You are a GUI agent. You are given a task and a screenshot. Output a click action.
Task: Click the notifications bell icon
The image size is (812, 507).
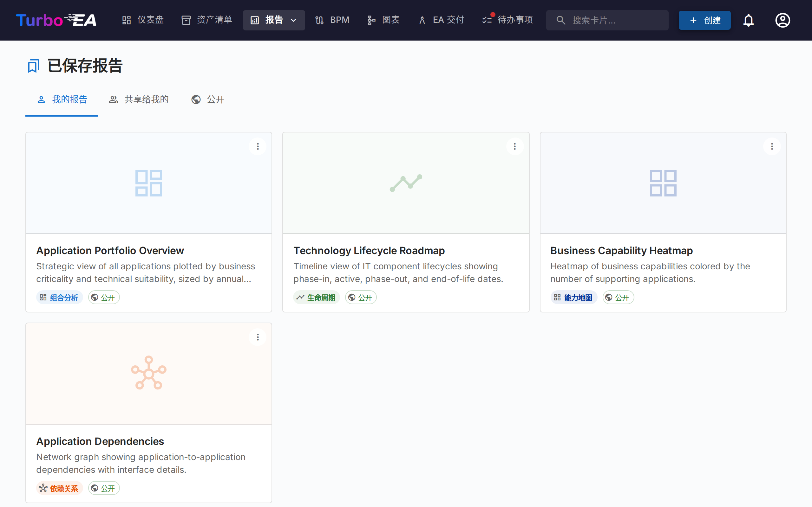click(748, 20)
